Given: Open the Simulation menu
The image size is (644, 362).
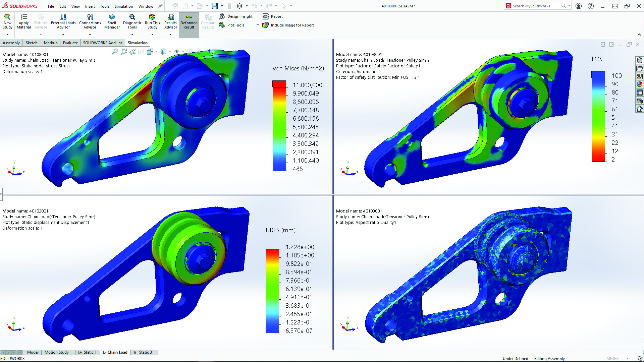Looking at the screenshot, I should point(123,6).
